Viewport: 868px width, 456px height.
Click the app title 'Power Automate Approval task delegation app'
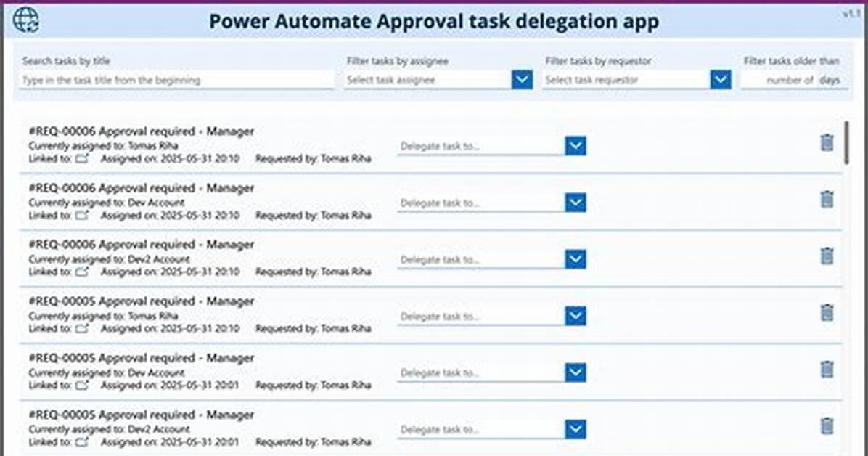pos(433,22)
